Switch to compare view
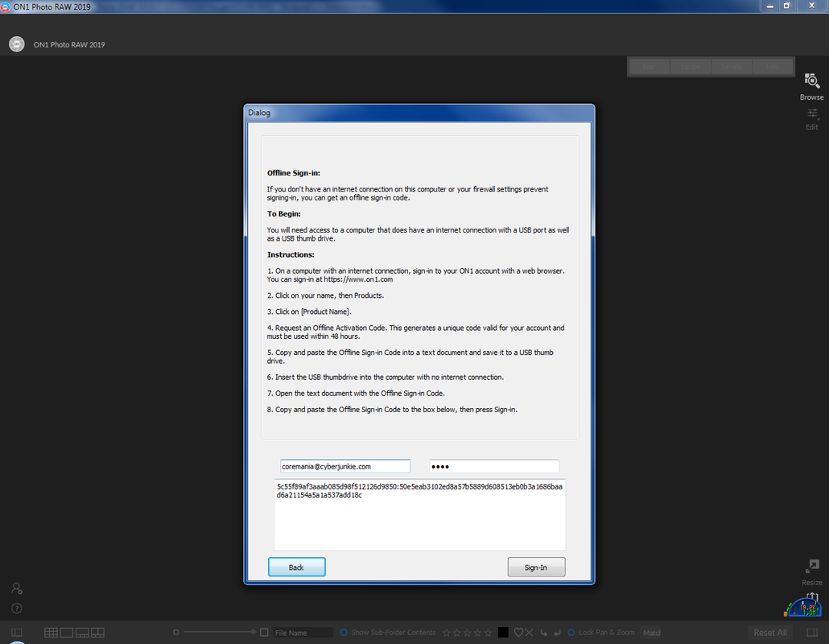Screen dimensions: 829x644 point(98,633)
